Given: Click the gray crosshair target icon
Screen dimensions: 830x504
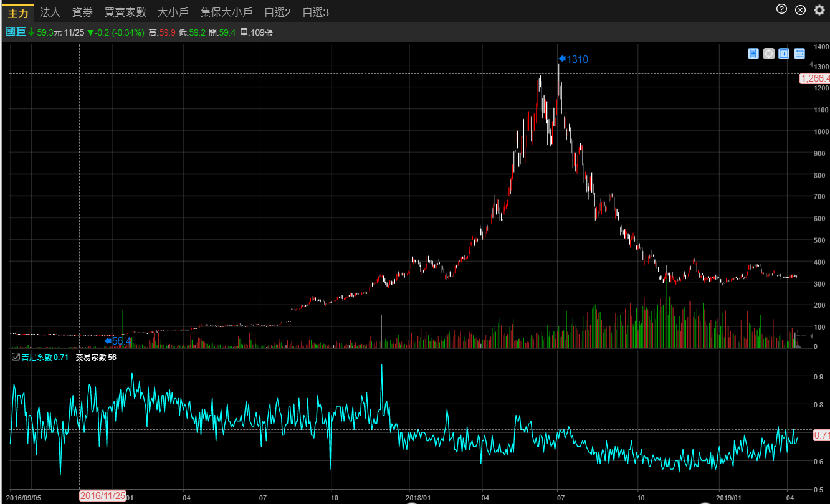Looking at the screenshot, I should coord(769,54).
